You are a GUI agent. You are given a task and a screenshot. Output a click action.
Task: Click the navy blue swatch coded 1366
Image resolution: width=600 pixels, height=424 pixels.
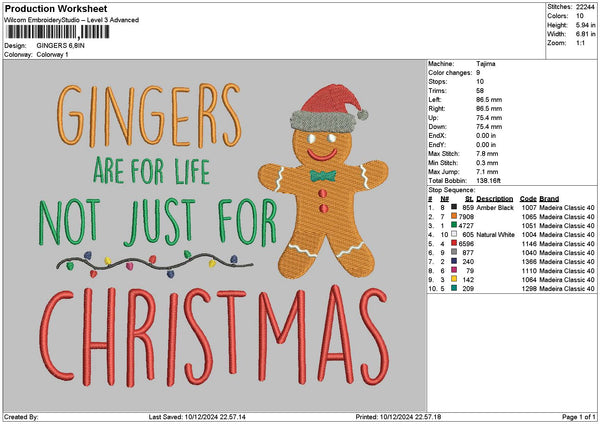point(453,261)
